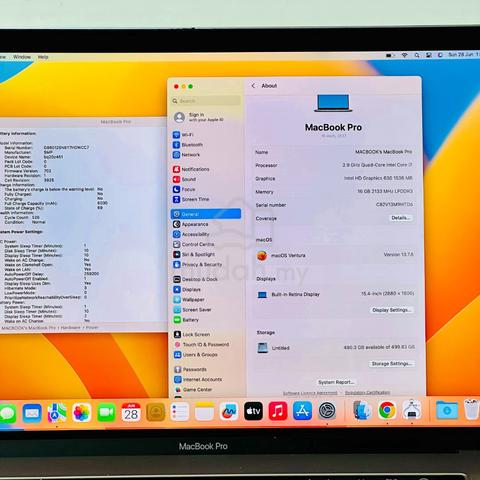Click the Storage Settings button
This screenshot has height=480, width=480.
pos(391,364)
